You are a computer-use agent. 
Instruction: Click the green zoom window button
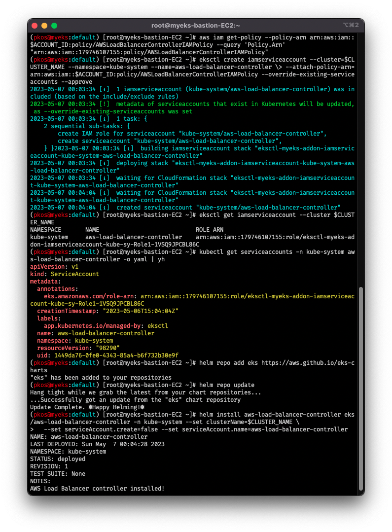pyautogui.click(x=54, y=26)
